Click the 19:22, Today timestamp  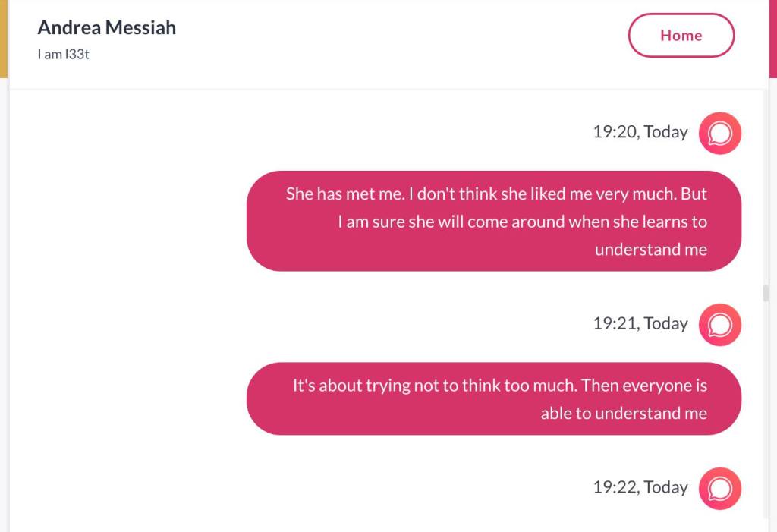(x=640, y=487)
